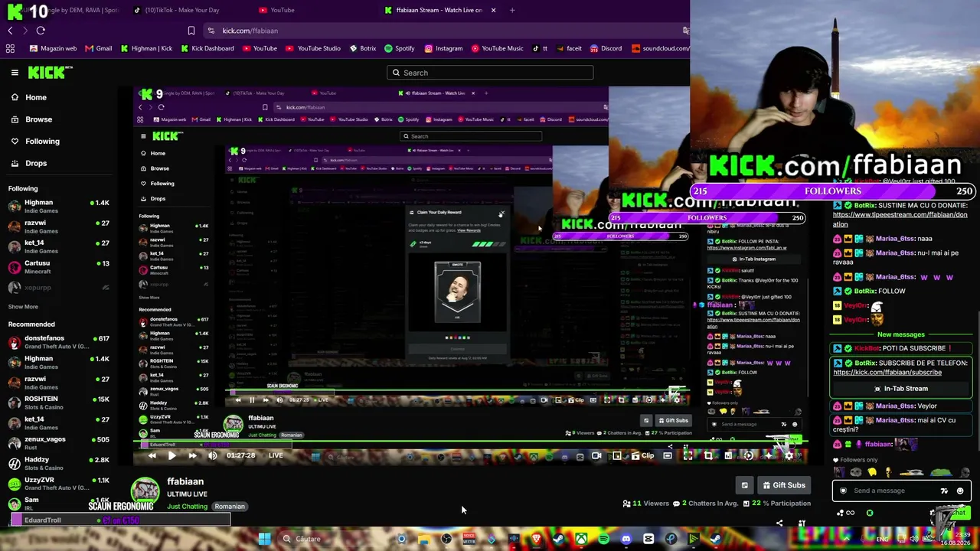The height and width of the screenshot is (551, 980).
Task: Skip forward with the fast-forward button
Action: click(192, 455)
